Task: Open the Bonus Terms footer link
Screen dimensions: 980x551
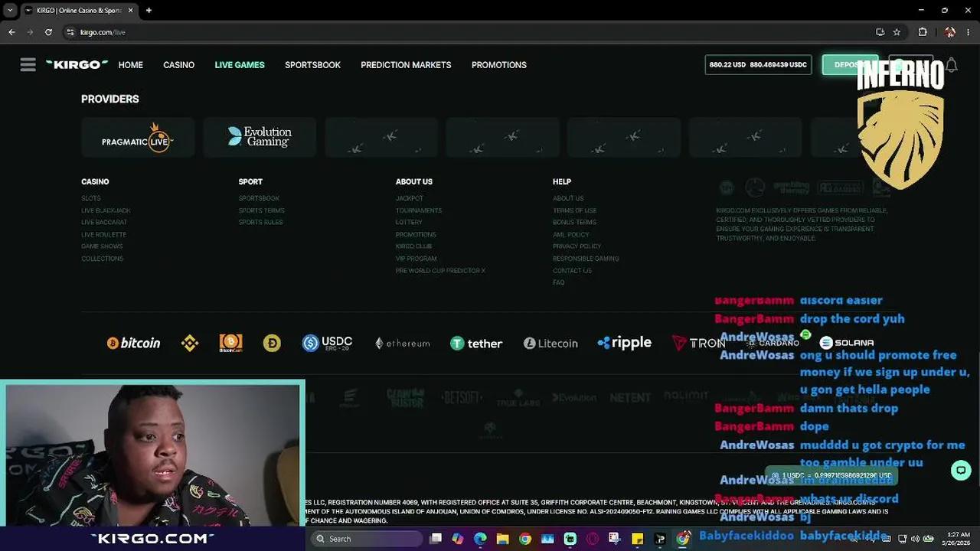Action: (x=574, y=222)
